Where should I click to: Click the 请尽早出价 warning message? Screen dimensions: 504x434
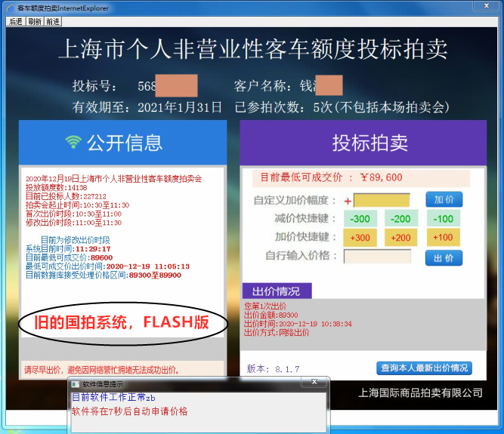tap(101, 370)
